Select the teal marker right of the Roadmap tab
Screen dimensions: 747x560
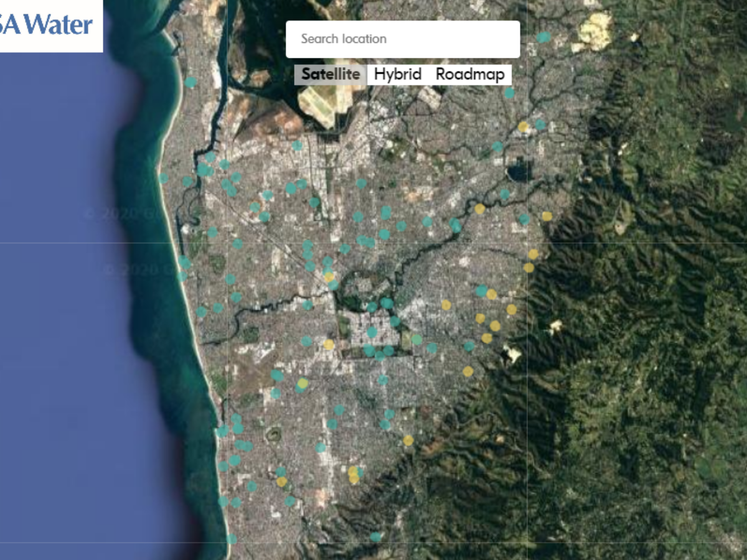pos(509,93)
